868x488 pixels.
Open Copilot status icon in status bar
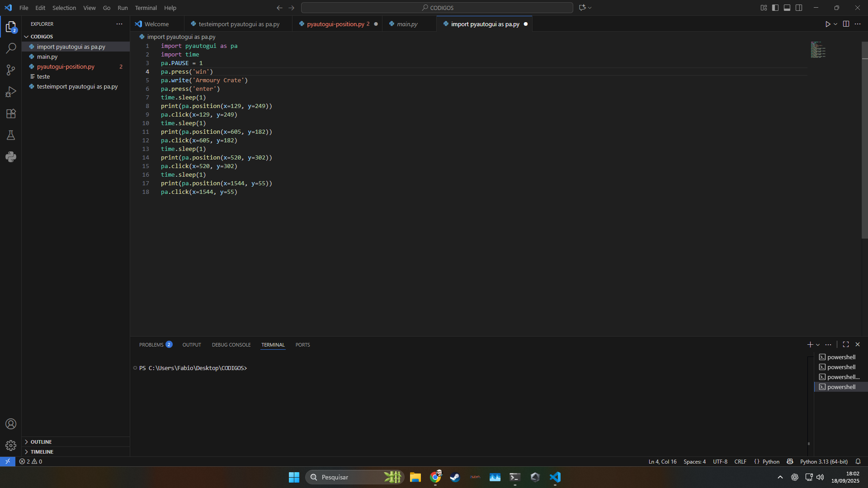click(x=790, y=461)
